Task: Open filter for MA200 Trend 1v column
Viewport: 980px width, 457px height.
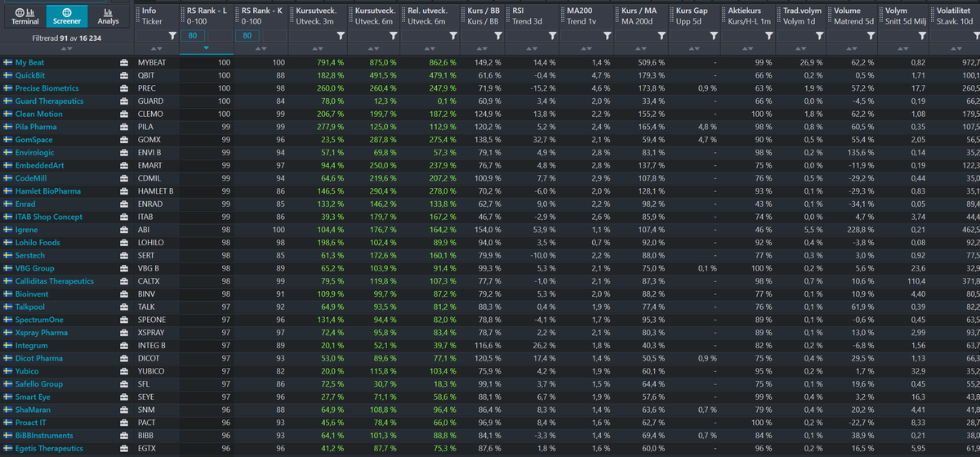Action: (607, 36)
